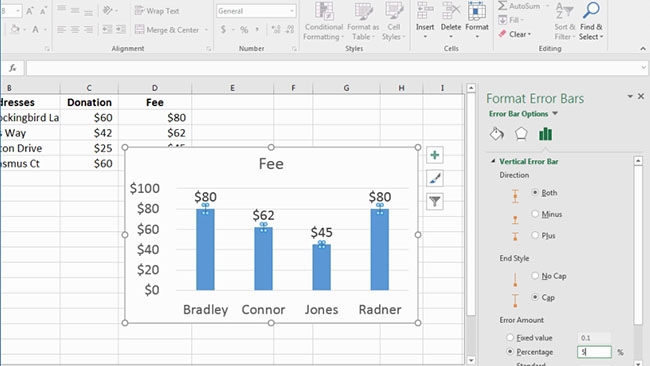Click the Decrease Font Size icon
650x366 pixels.
tap(43, 11)
